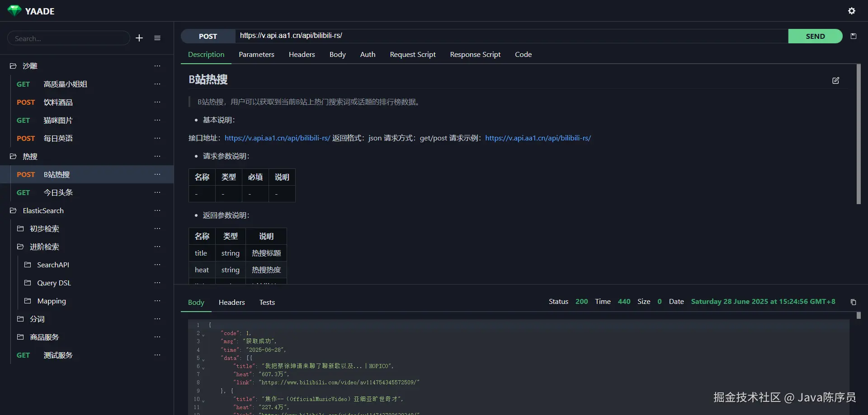Open more options for the 饮料酒品 request
This screenshot has width=868, height=415.
click(x=157, y=102)
